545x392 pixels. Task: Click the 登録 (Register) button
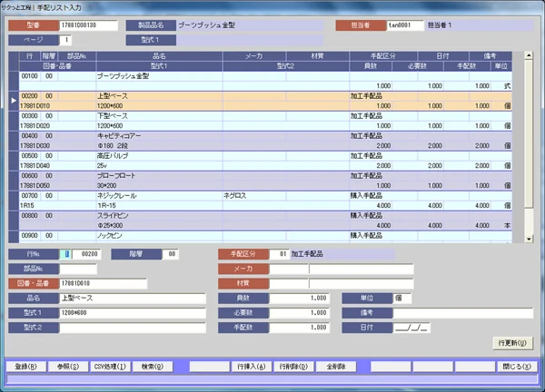[25, 367]
